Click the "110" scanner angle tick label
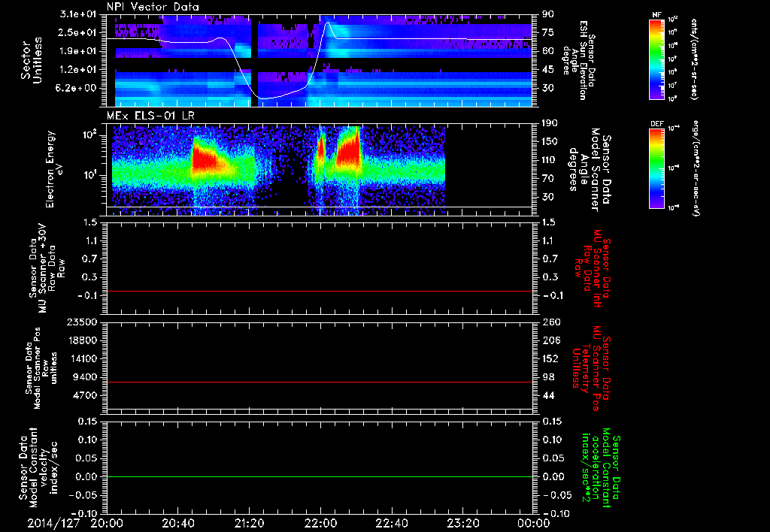Viewport: 770px width, 532px height. click(x=550, y=160)
